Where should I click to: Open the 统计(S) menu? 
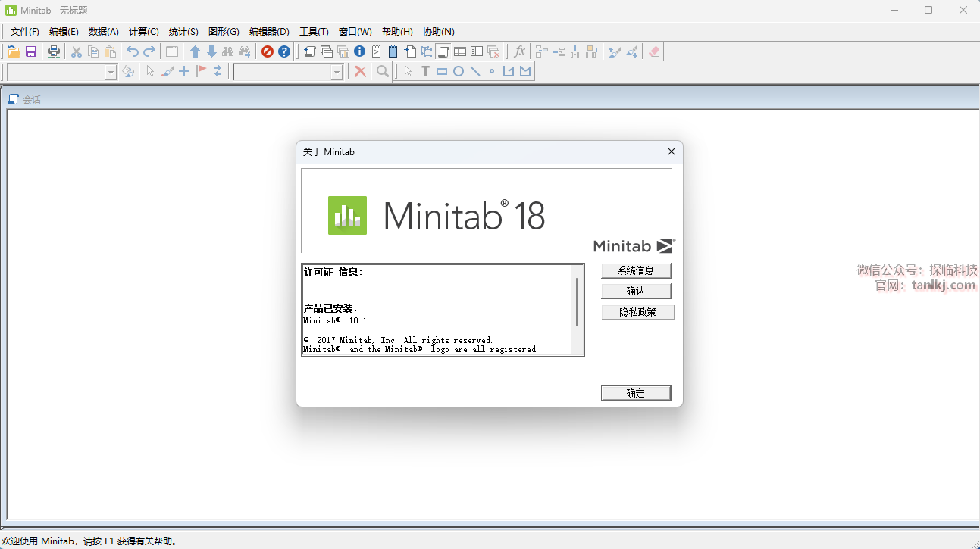[183, 31]
